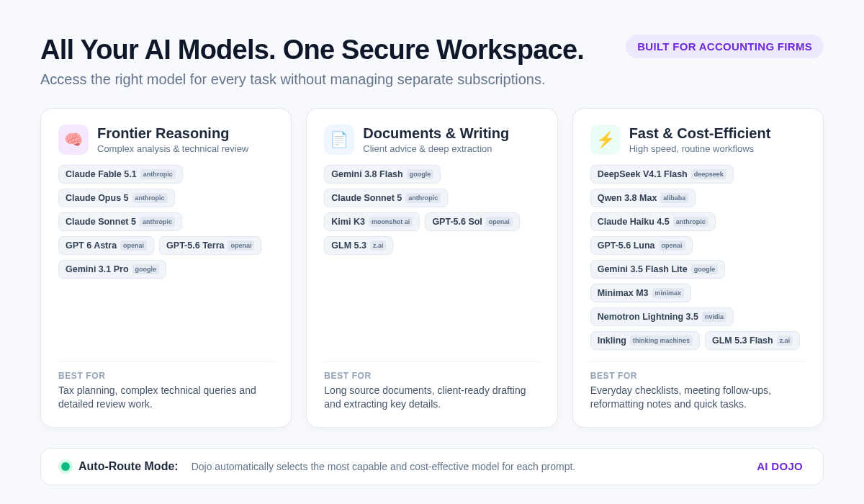Click the green Auto-Route Mode status dot
The width and height of the screenshot is (864, 504).
click(66, 467)
